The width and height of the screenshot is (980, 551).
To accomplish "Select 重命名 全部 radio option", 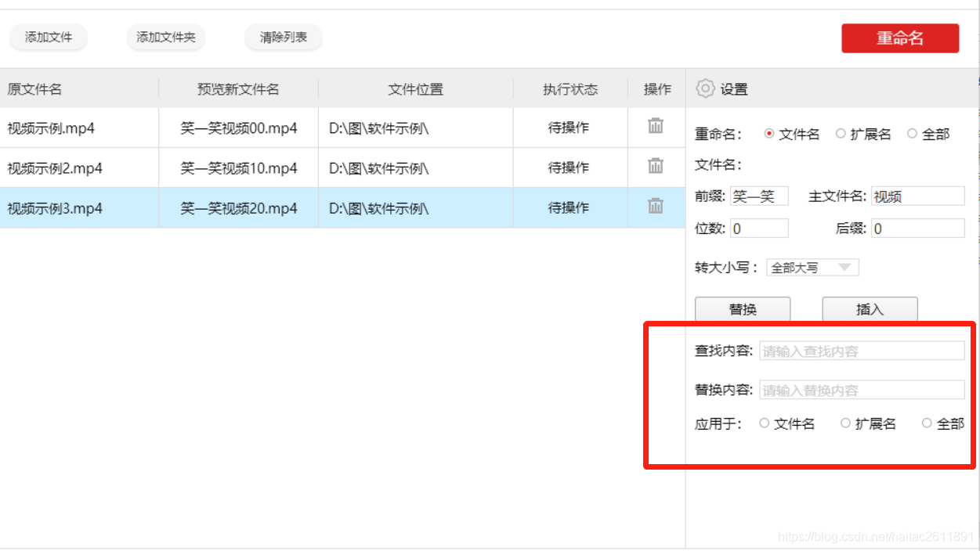I will [x=912, y=134].
